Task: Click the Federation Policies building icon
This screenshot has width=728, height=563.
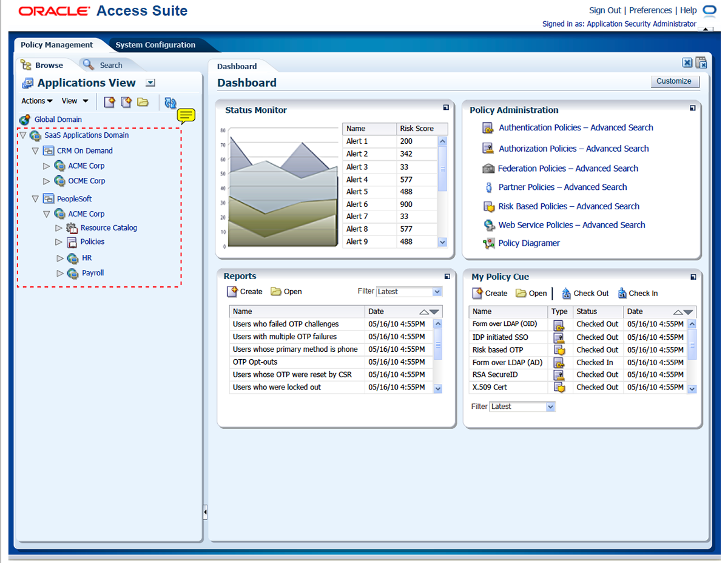Action: click(x=488, y=169)
